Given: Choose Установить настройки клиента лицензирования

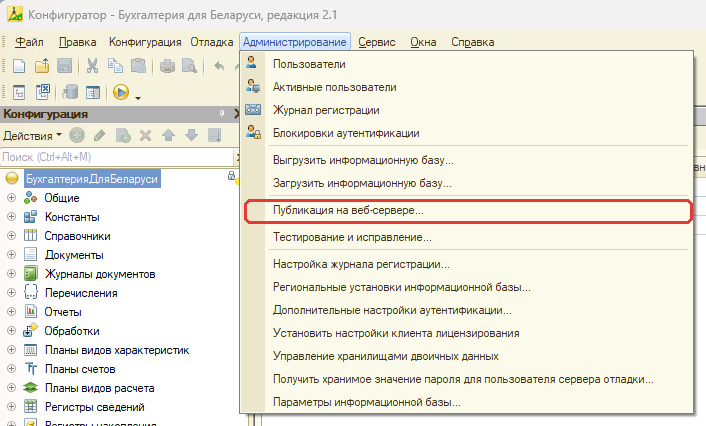Looking at the screenshot, I should tap(466, 333).
